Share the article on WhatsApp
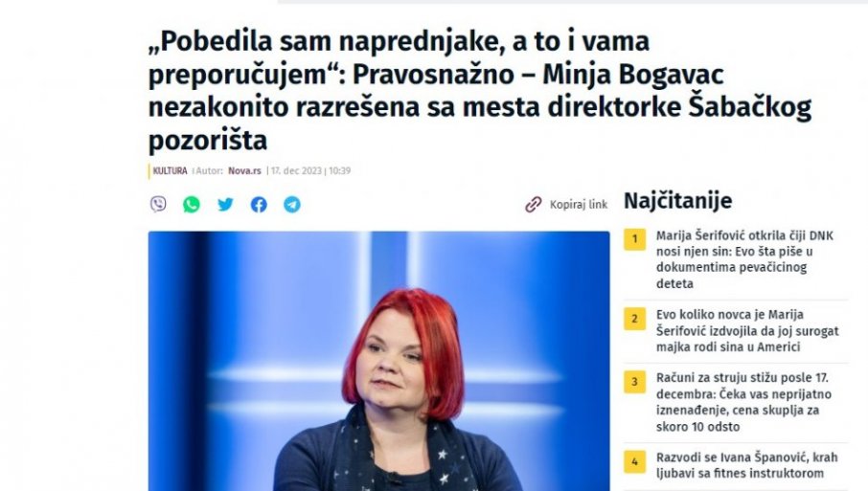The height and width of the screenshot is (491, 868). pos(192,205)
